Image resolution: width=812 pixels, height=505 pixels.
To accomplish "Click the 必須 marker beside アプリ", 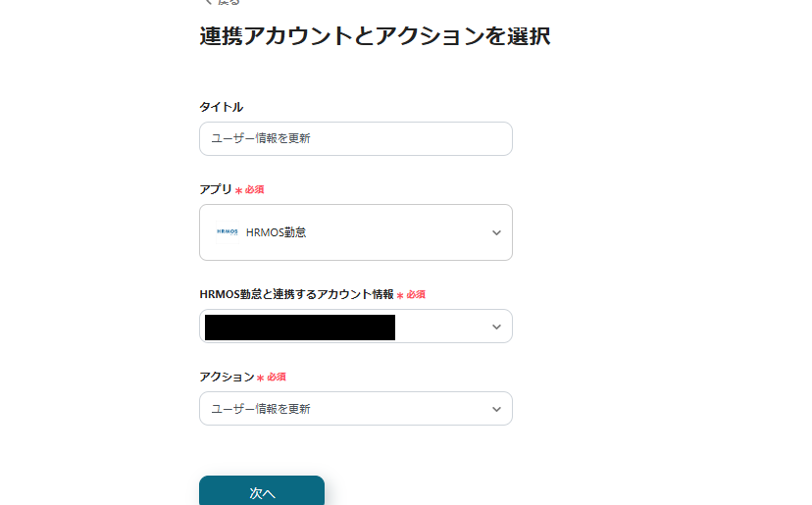I will 255,189.
